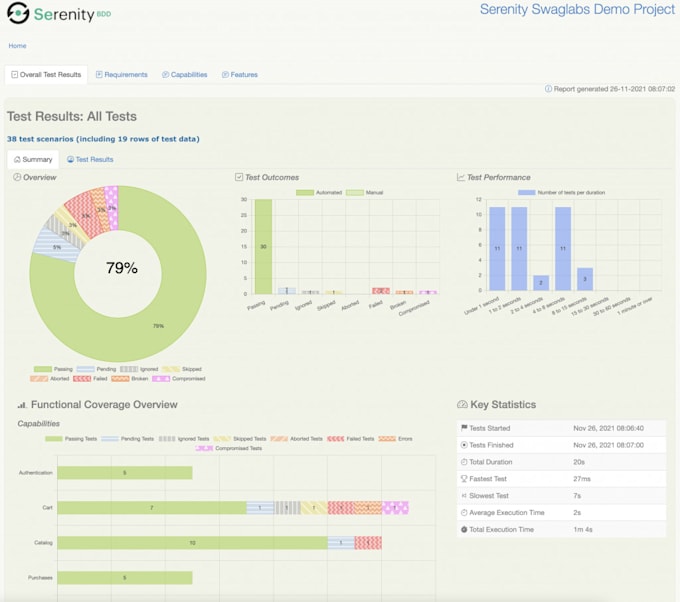The height and width of the screenshot is (602, 680).
Task: Click the report generated info icon
Action: click(548, 88)
